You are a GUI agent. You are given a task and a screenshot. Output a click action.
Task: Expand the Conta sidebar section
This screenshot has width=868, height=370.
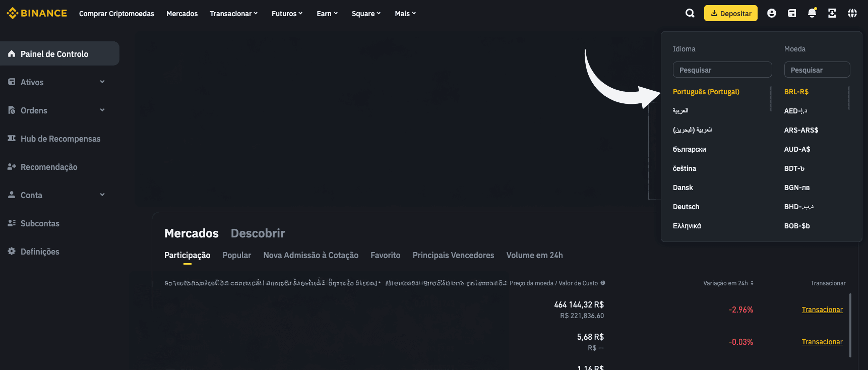(x=102, y=195)
